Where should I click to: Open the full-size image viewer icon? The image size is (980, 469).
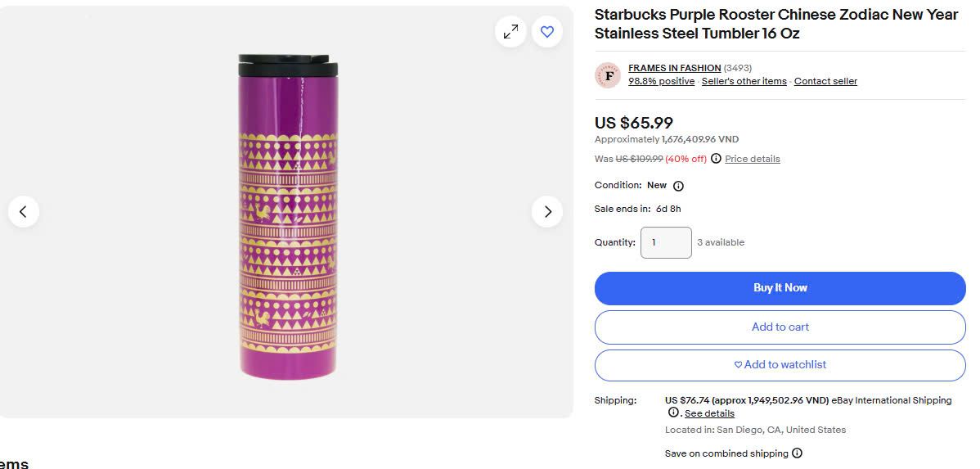pos(510,32)
